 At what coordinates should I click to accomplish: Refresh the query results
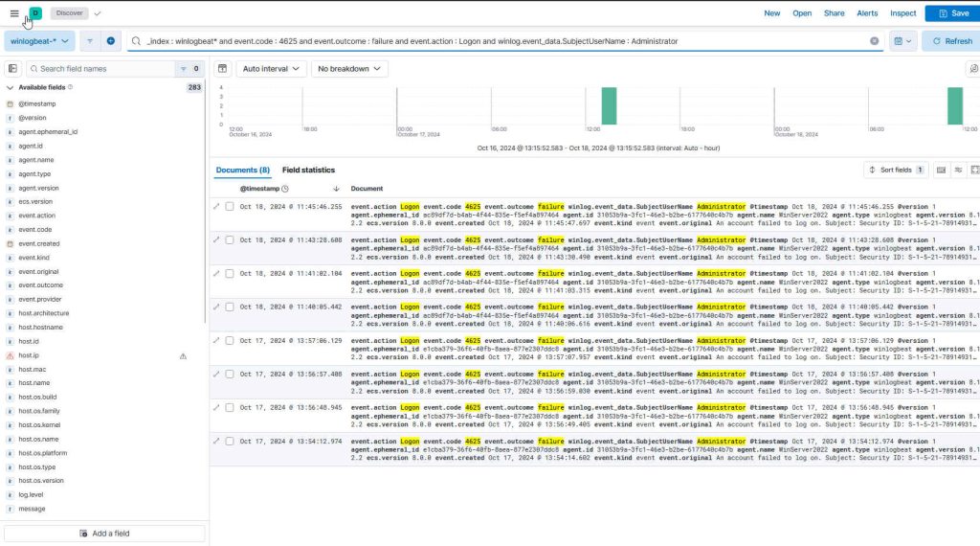point(951,41)
